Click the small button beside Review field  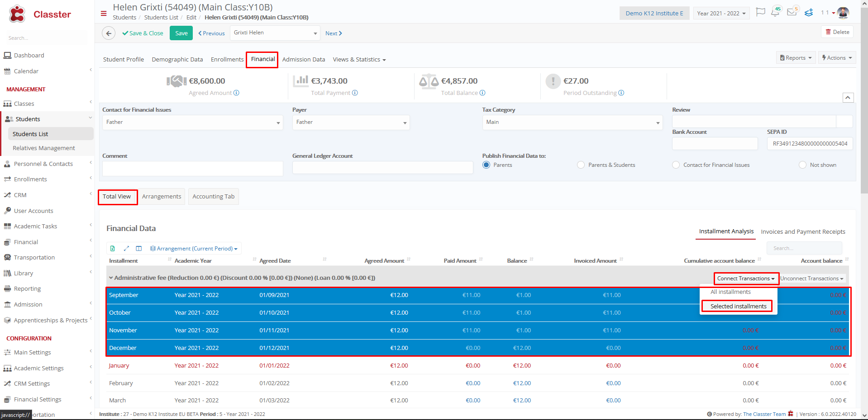[x=844, y=121]
